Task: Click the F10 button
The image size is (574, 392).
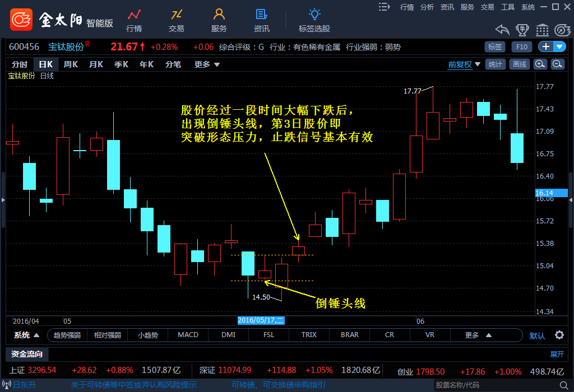Action: [521, 47]
